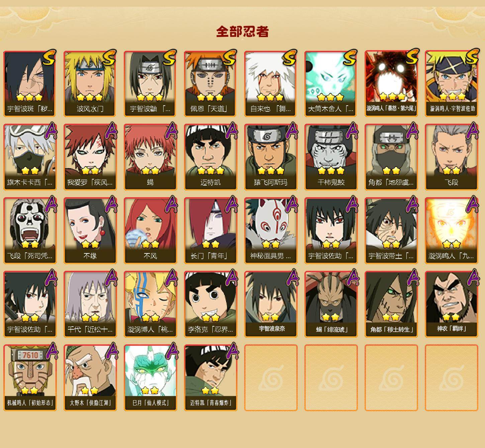Select the 不缘 character card
Screen dimensions: 485x448
pos(90,231)
